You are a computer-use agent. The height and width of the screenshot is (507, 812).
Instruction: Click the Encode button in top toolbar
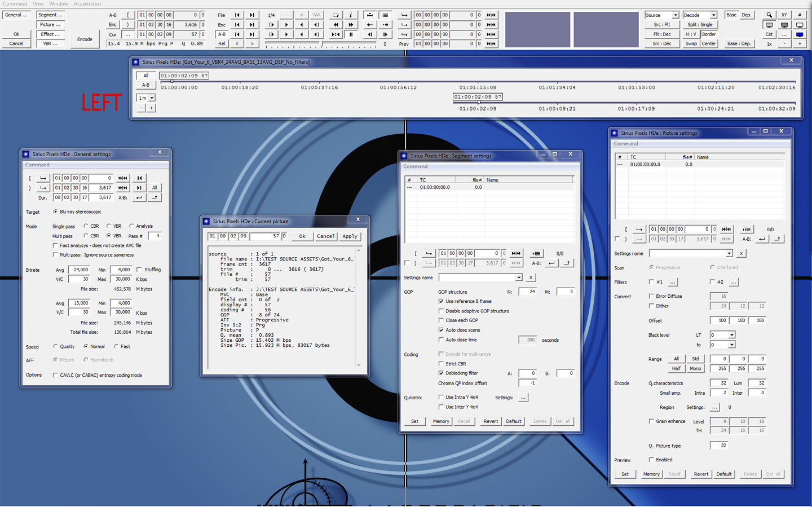point(85,39)
